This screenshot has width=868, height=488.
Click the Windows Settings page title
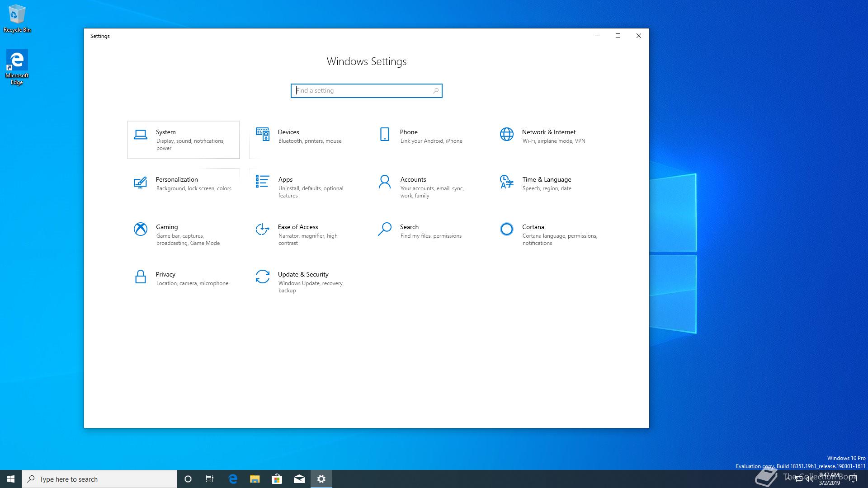tap(367, 61)
